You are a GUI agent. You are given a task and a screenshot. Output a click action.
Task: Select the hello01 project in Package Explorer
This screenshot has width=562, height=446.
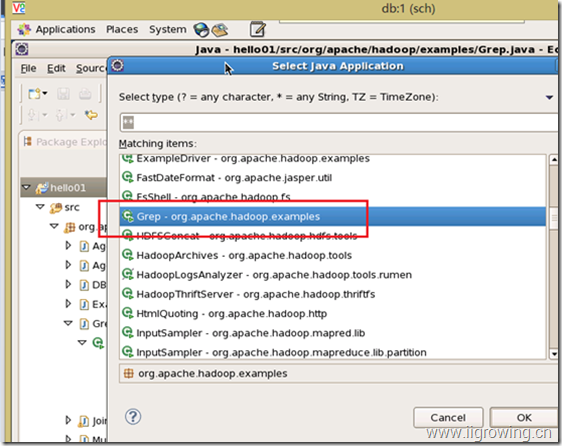pyautogui.click(x=64, y=188)
